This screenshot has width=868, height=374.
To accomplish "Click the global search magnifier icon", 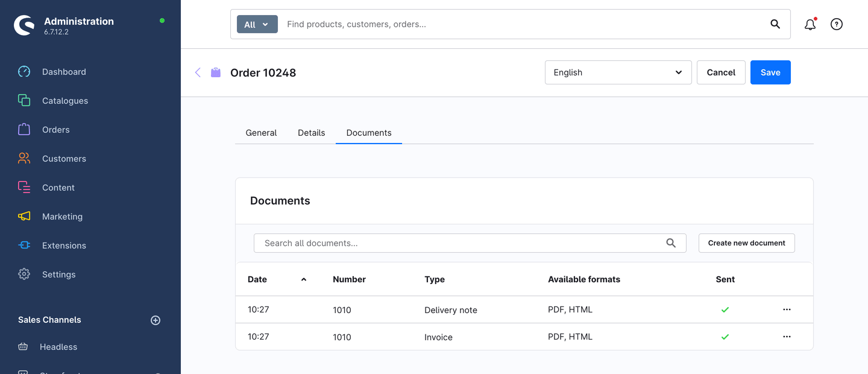I will 775,24.
